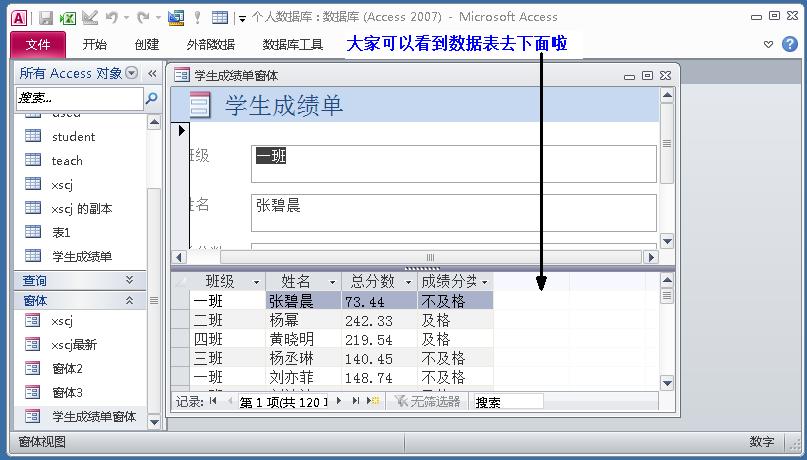Click the 姓名 field containing 张碧晨
Viewport: 807px width, 460px height.
[x=453, y=213]
